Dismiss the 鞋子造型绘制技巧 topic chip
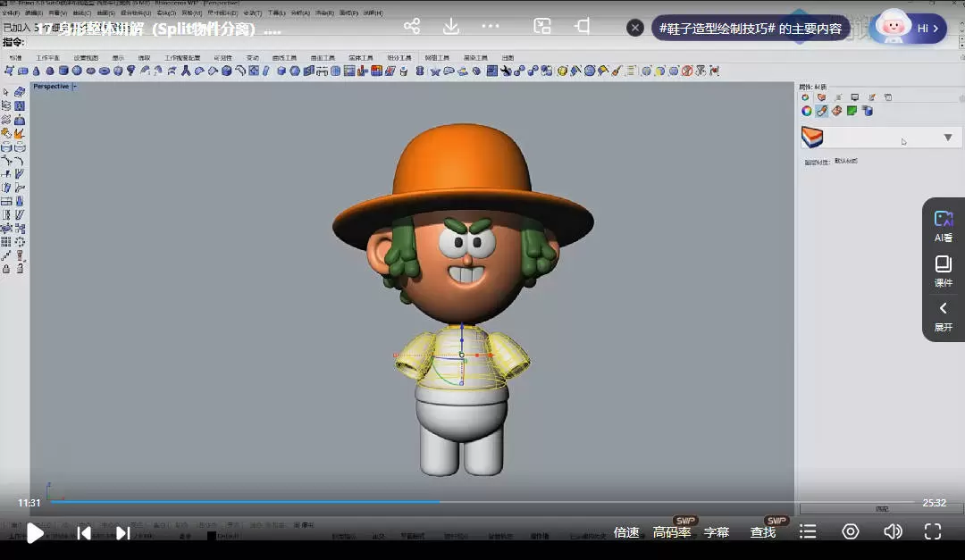Screen dimensions: 965x560 [635, 28]
